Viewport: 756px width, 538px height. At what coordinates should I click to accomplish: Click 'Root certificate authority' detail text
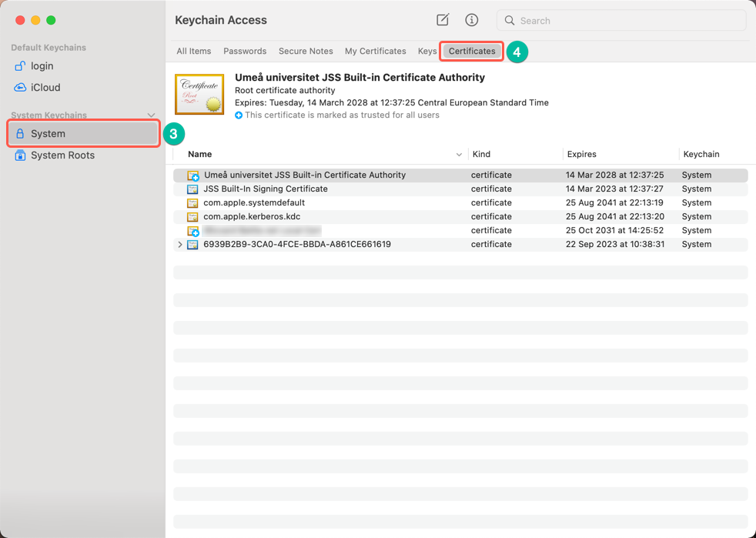(x=285, y=91)
